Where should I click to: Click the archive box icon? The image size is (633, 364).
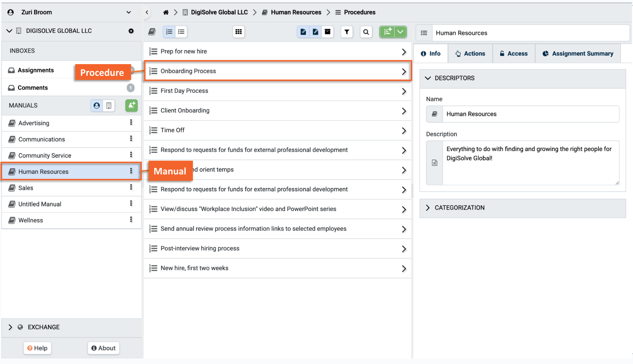328,32
